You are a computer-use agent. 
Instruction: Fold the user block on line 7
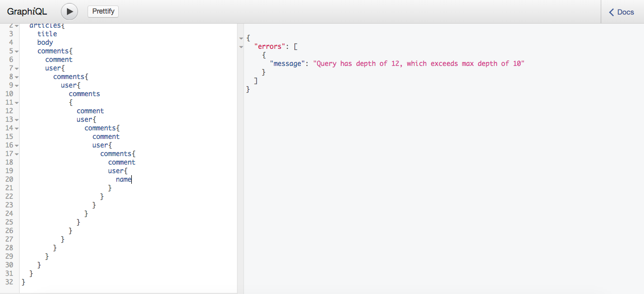(x=17, y=68)
